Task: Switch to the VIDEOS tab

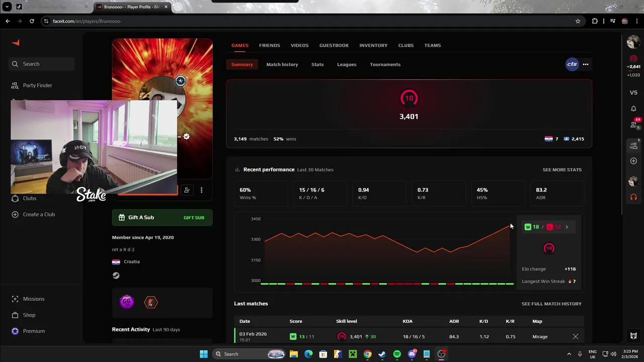Action: click(x=299, y=45)
